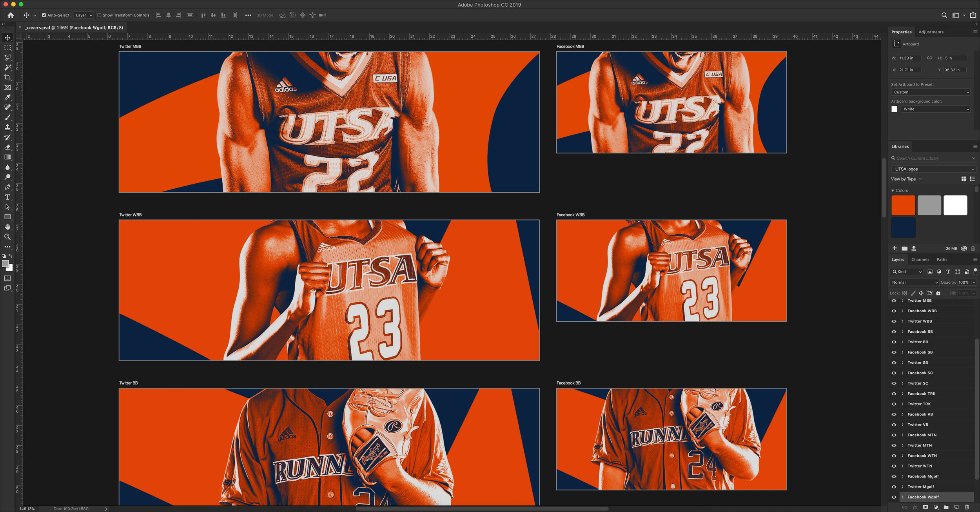This screenshot has height=512, width=980.
Task: Click the Twitter MBB artboard label
Action: 130,47
